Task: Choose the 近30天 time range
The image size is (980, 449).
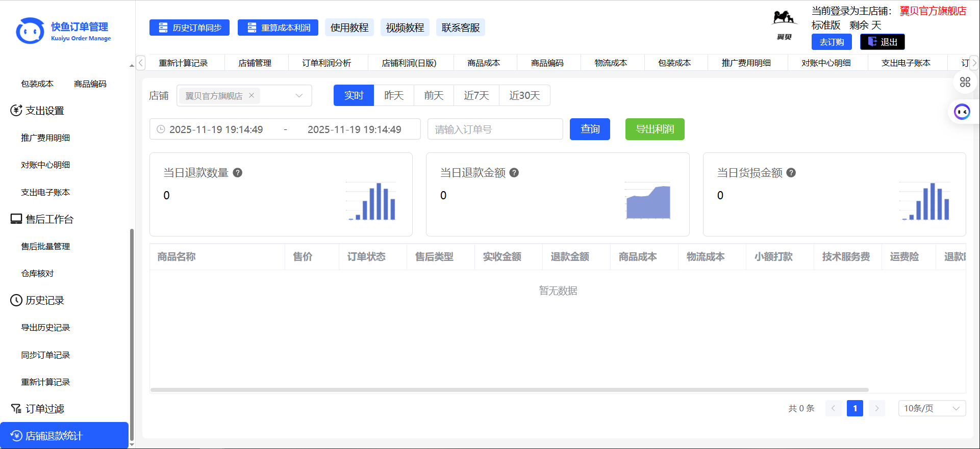Action: tap(524, 95)
